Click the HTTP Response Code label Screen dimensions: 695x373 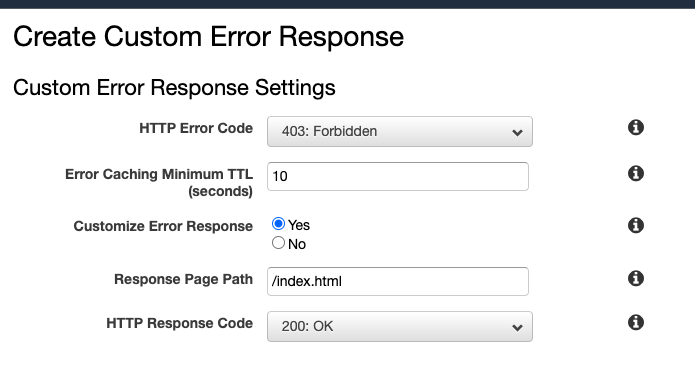[x=180, y=323]
